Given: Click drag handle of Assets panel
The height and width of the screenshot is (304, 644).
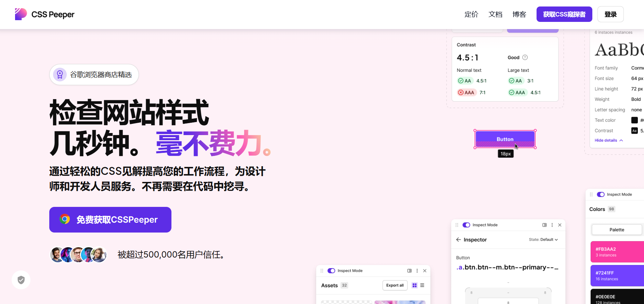Looking at the screenshot, I should (x=322, y=271).
